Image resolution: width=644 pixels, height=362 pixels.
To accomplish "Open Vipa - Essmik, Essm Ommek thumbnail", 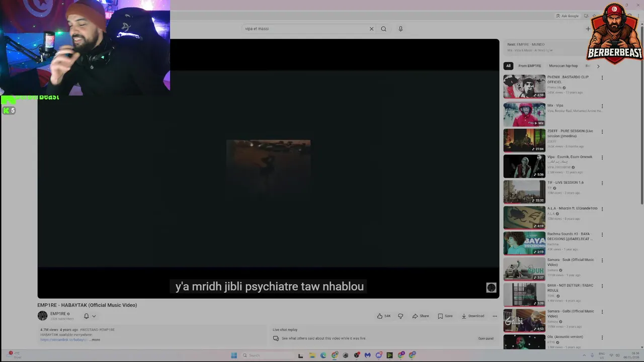I will [524, 166].
